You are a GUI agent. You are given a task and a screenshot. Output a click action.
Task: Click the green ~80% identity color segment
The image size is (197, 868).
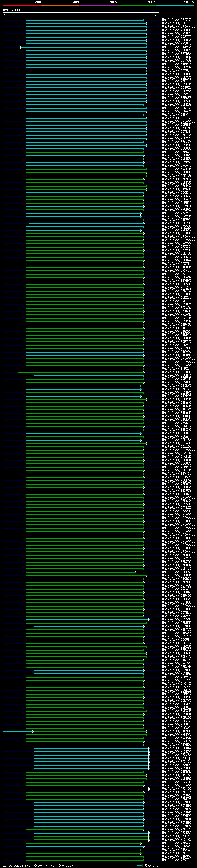coord(137,6)
